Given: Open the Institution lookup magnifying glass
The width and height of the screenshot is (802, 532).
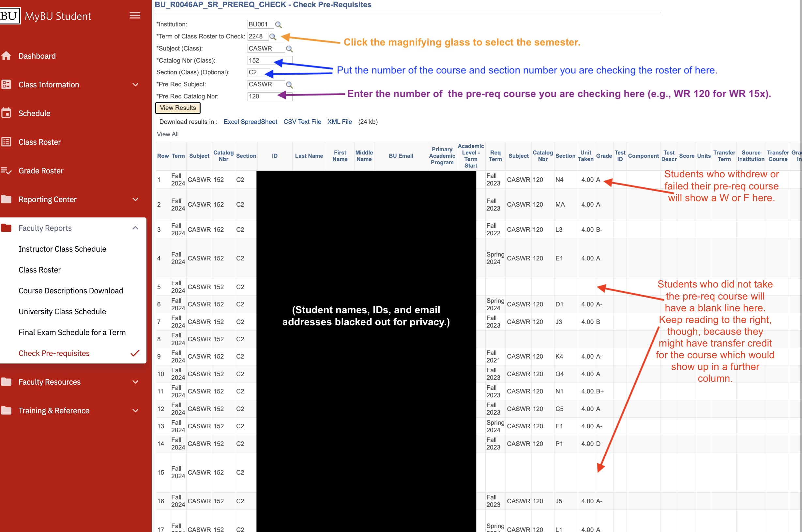Looking at the screenshot, I should 278,25.
